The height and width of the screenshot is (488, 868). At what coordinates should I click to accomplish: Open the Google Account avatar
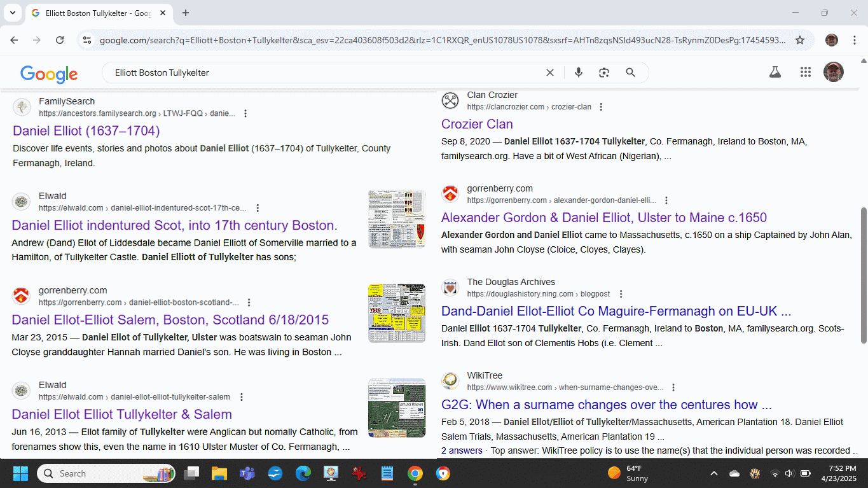833,72
